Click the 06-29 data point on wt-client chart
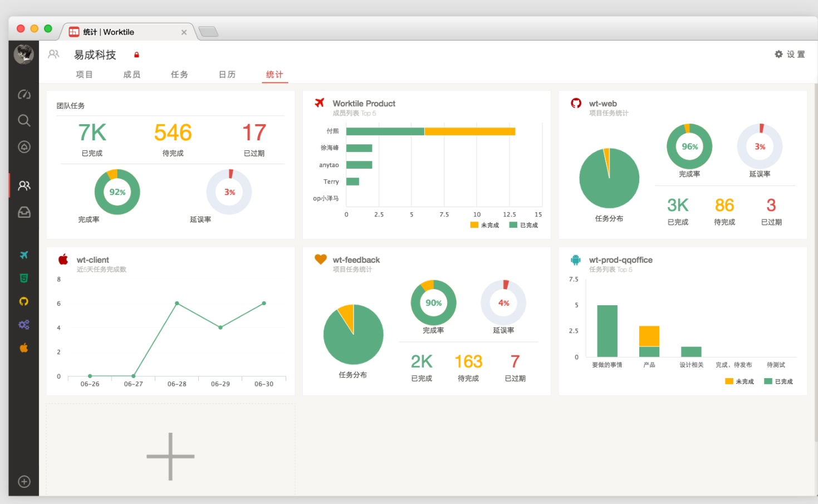Image resolution: width=818 pixels, height=504 pixels. click(x=221, y=327)
